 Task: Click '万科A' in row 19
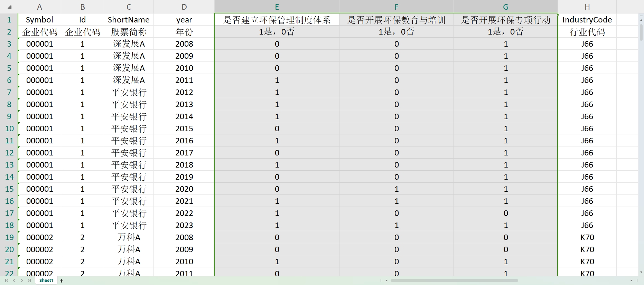coord(129,237)
